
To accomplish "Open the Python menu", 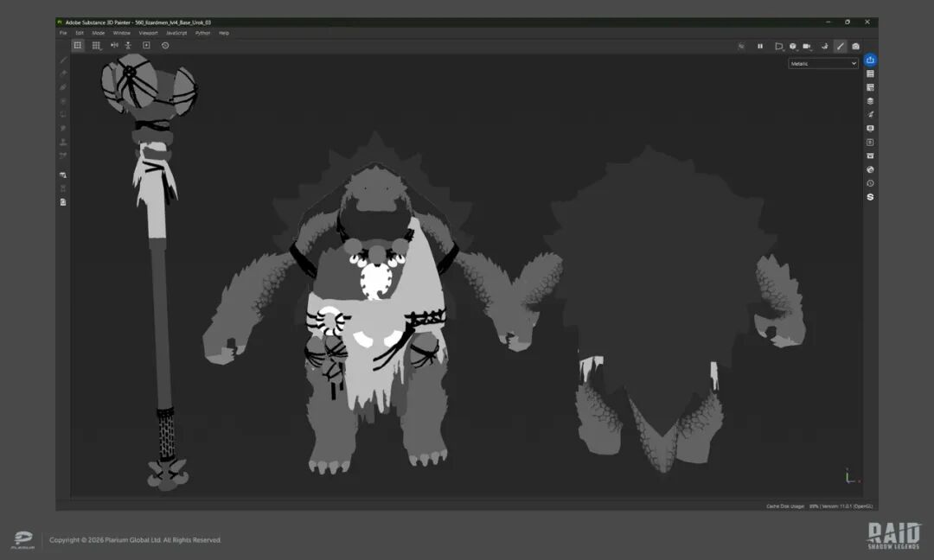I will (202, 34).
